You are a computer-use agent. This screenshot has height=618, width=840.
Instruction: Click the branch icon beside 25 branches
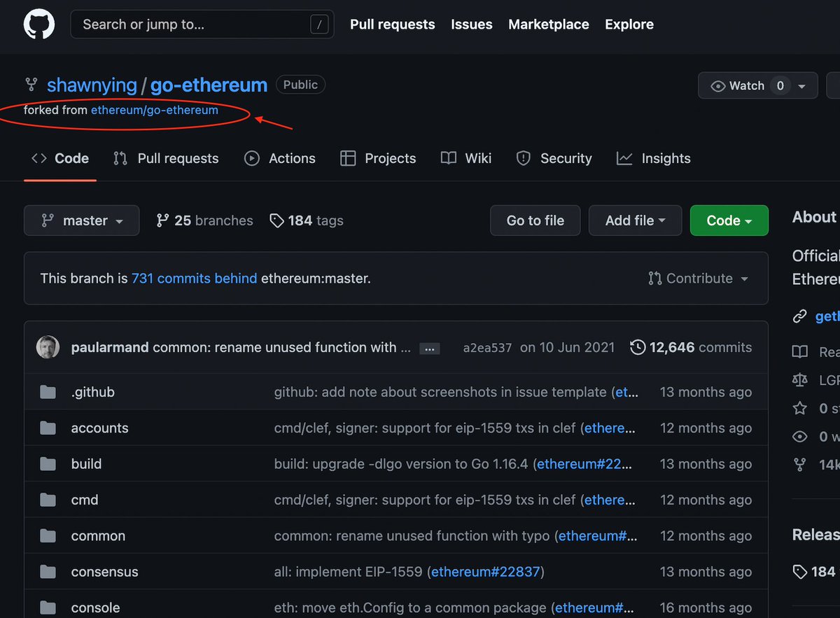(x=162, y=220)
